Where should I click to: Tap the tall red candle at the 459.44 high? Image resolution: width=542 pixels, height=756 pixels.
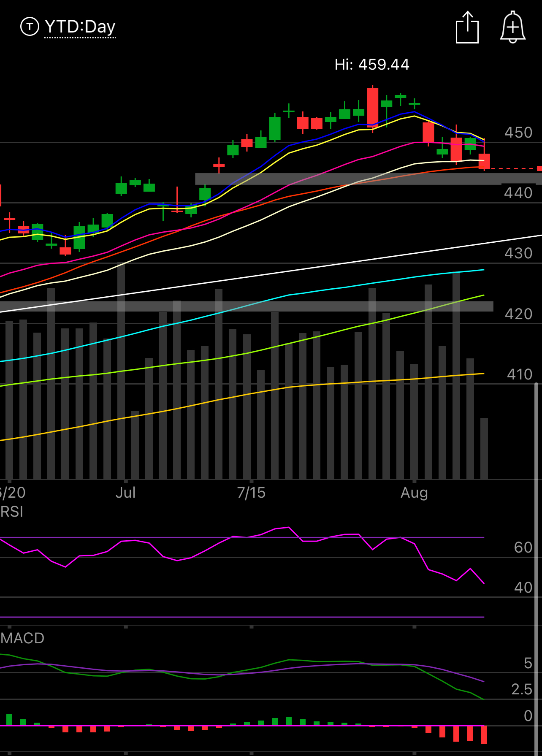coord(372,108)
